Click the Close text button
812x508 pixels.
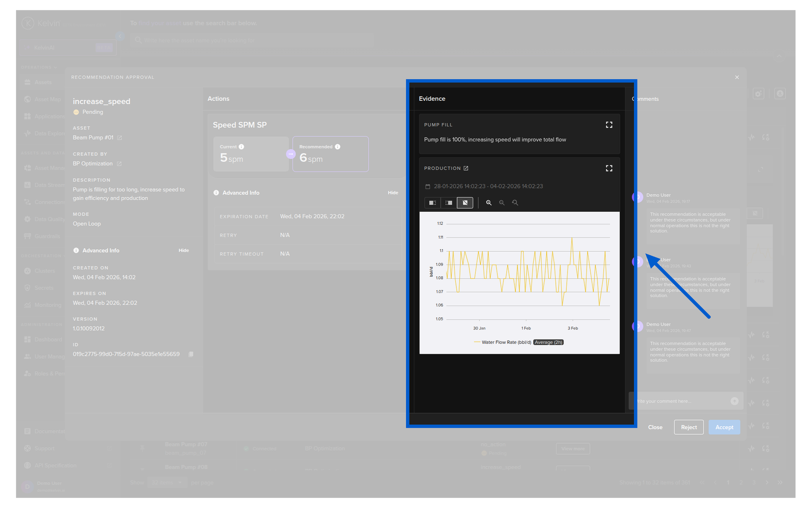click(x=655, y=427)
